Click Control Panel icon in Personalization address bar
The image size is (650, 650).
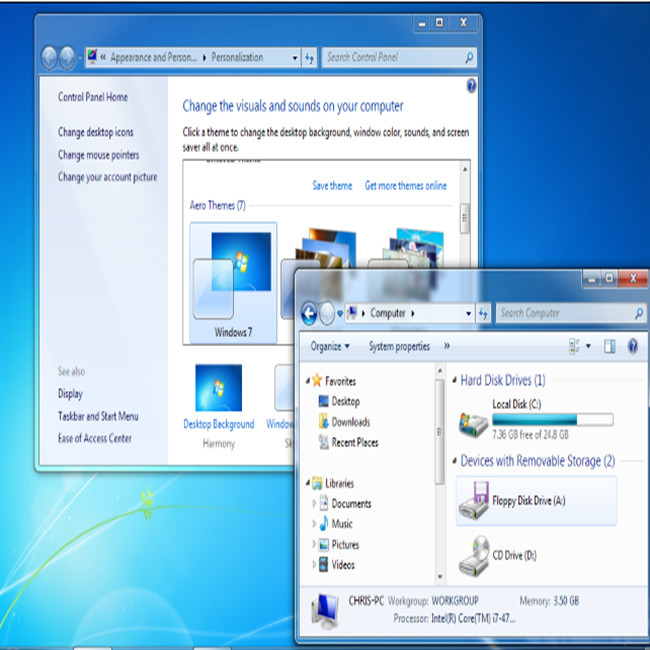click(x=92, y=56)
